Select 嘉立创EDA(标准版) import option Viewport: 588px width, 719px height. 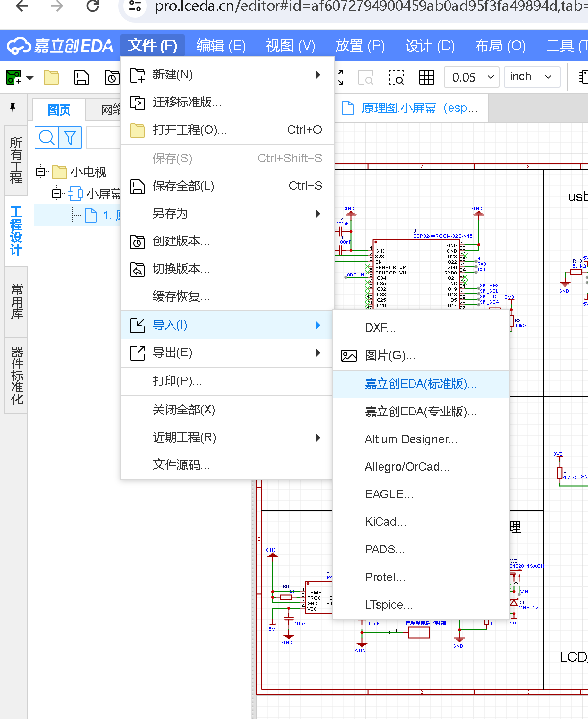click(420, 384)
